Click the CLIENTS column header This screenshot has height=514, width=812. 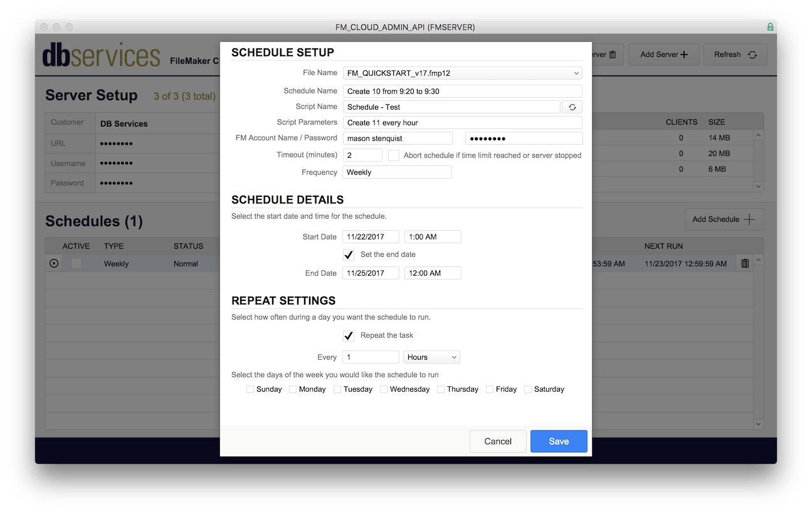pyautogui.click(x=682, y=122)
